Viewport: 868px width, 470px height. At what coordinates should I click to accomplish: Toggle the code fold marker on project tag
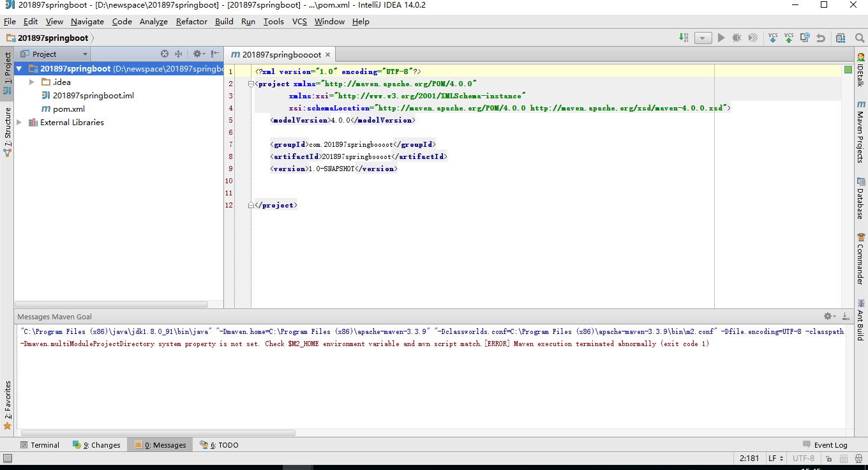coord(251,84)
